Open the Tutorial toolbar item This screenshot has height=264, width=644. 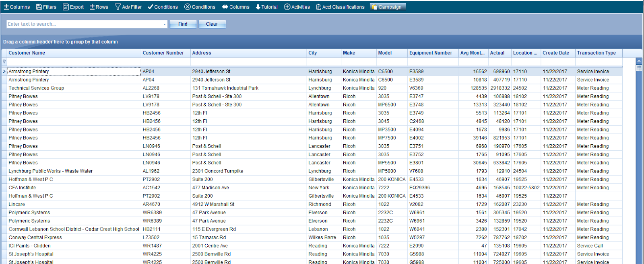click(x=266, y=7)
